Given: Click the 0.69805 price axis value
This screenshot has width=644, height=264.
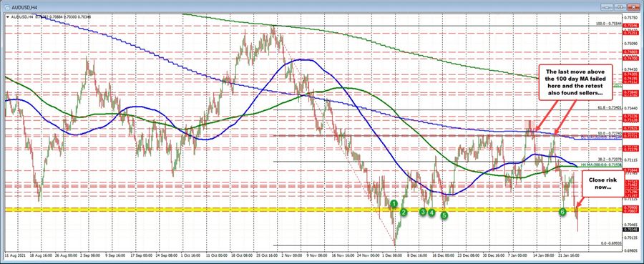Looking at the screenshot, I should [x=631, y=250].
